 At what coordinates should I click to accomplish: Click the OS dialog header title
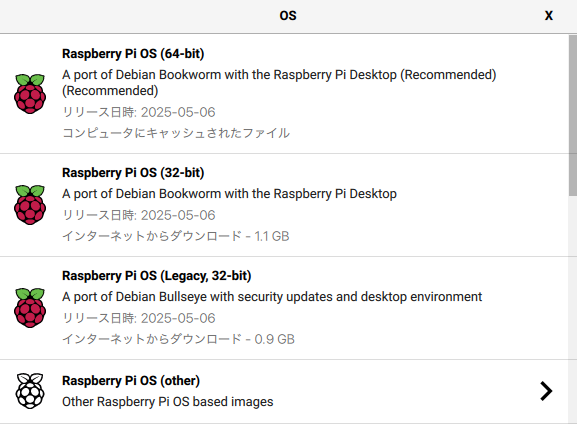tap(288, 15)
